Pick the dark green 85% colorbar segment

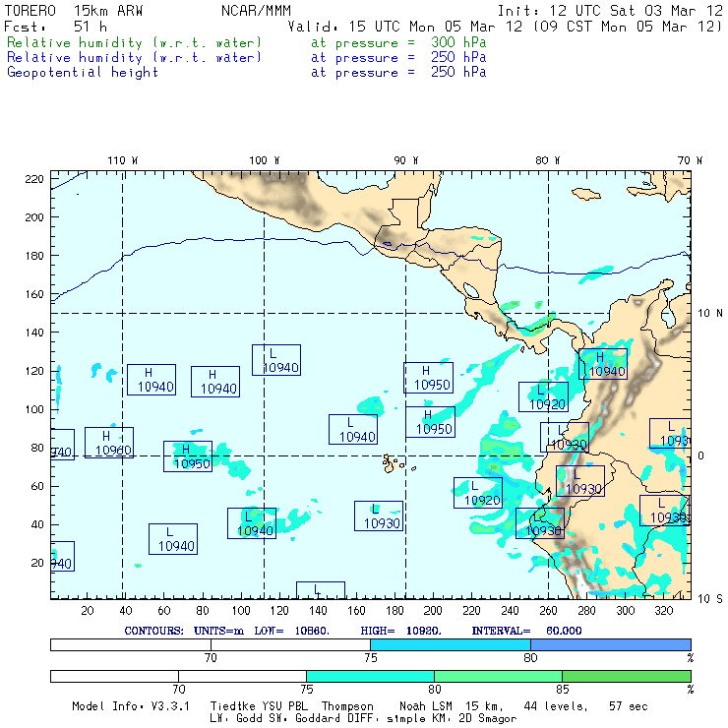pos(626,677)
